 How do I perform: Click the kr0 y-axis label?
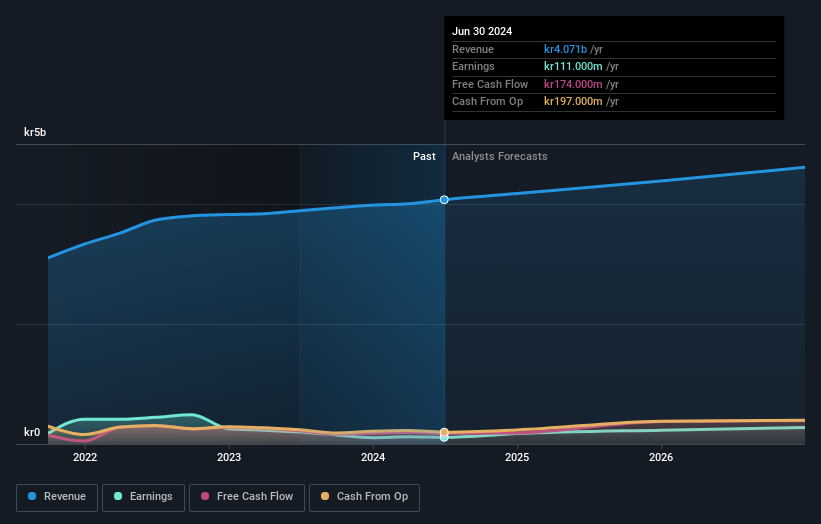tap(32, 432)
